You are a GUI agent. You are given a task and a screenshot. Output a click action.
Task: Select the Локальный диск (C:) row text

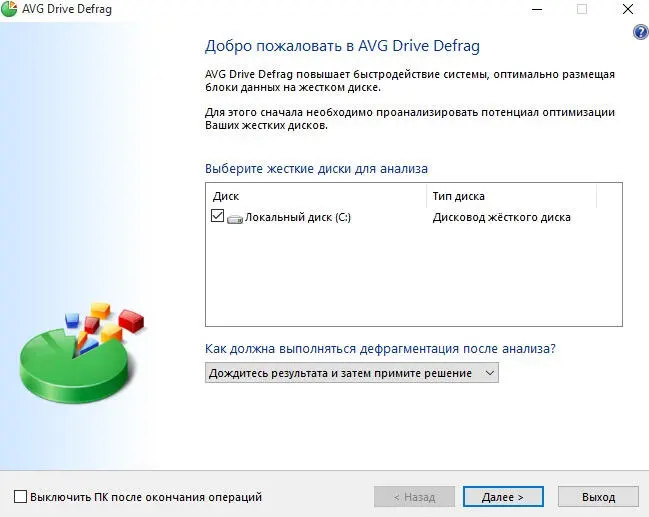pyautogui.click(x=298, y=217)
